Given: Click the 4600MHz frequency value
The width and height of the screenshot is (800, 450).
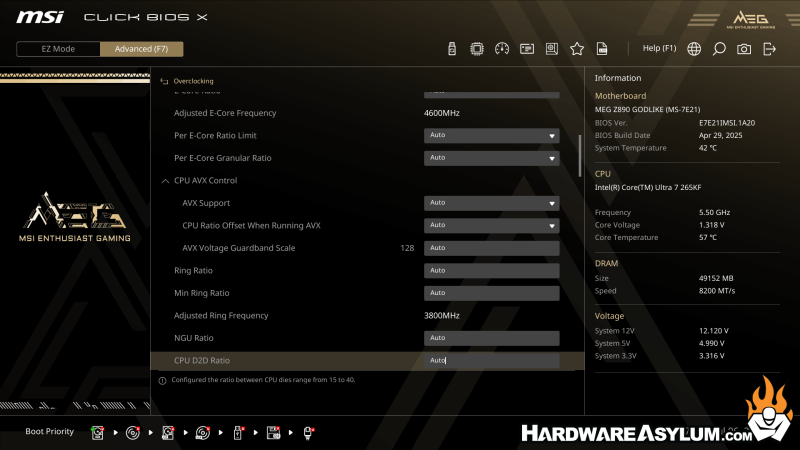Looking at the screenshot, I should pos(441,113).
